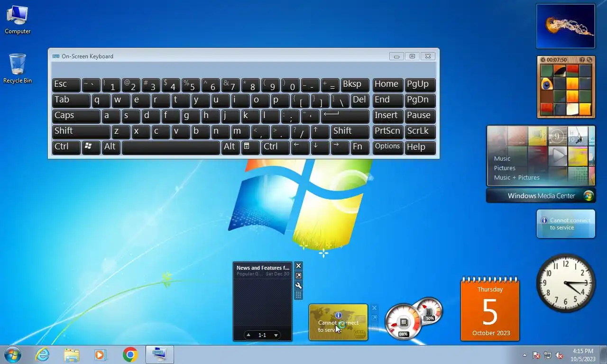
Task: Click the left arrow key on the keyboard
Action: [300, 147]
